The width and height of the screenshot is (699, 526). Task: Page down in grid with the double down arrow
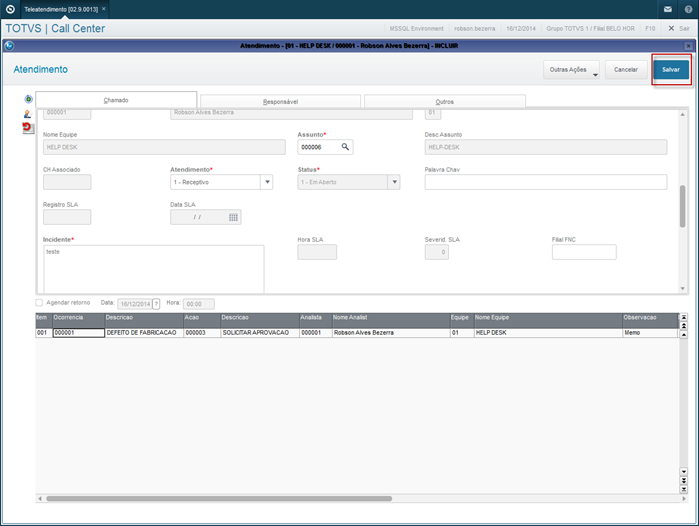[x=683, y=480]
